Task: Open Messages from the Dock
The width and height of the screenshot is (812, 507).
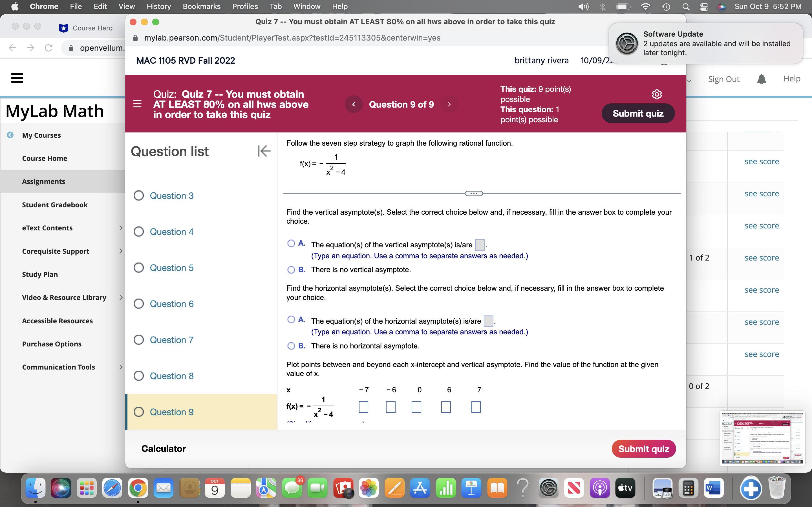Action: [x=292, y=488]
